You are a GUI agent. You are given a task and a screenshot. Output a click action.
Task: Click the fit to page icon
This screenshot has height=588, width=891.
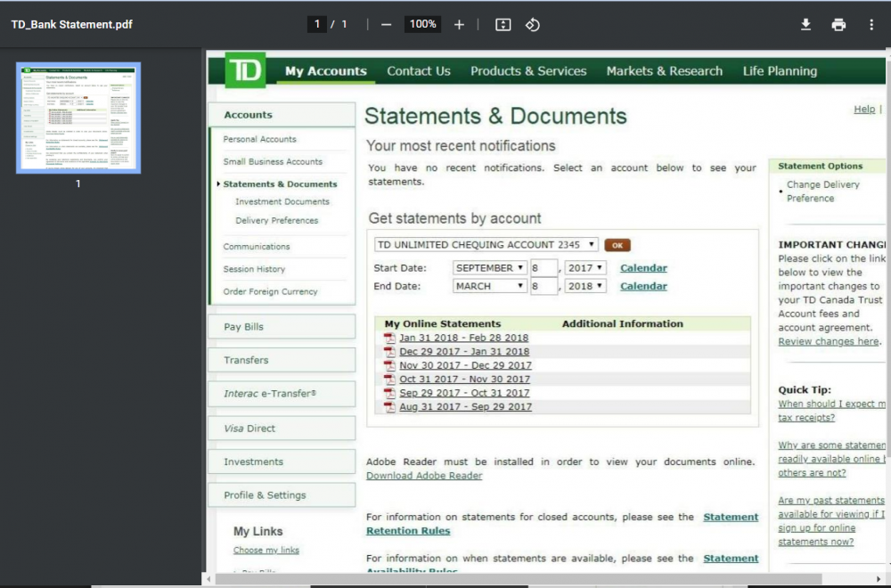[x=503, y=24]
